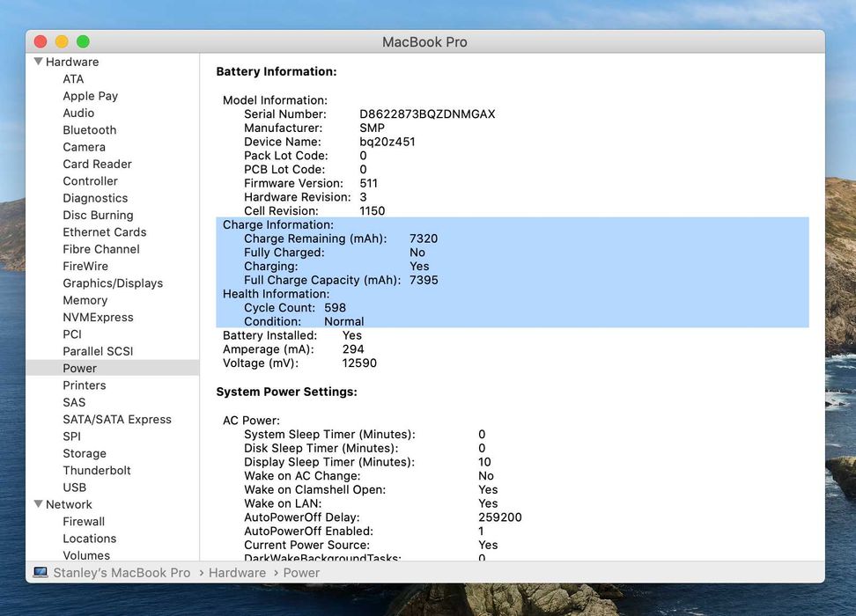The width and height of the screenshot is (856, 616).
Task: Collapse the Network section triangle
Action: coord(38,504)
